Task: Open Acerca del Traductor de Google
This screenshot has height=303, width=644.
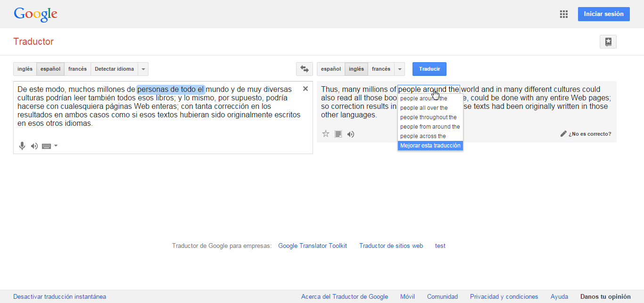Action: (345, 297)
